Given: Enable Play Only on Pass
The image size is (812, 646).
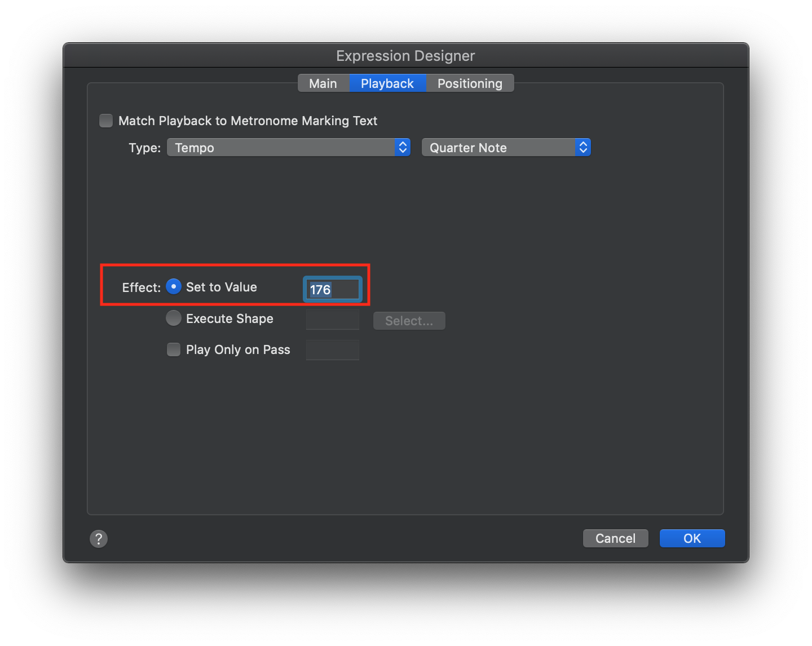Looking at the screenshot, I should 173,349.
